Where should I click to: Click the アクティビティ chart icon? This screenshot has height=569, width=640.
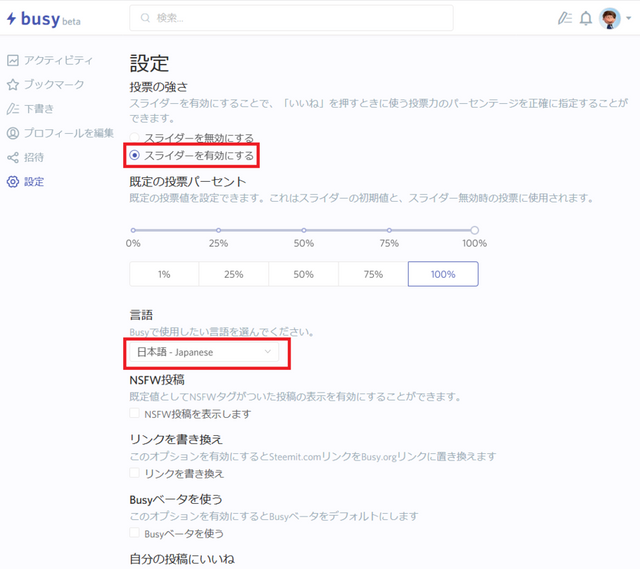pos(13,60)
